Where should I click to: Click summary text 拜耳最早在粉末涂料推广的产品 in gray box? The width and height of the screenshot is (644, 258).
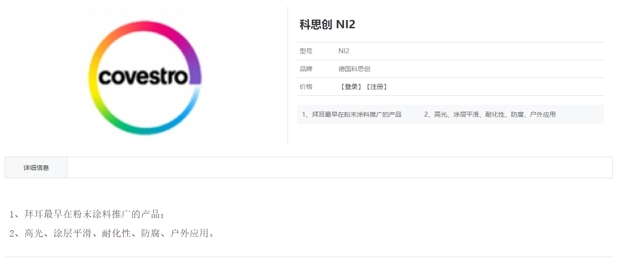[357, 114]
